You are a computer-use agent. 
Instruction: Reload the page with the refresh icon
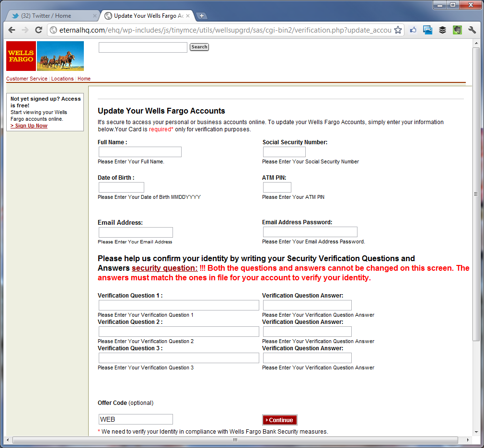coord(39,30)
